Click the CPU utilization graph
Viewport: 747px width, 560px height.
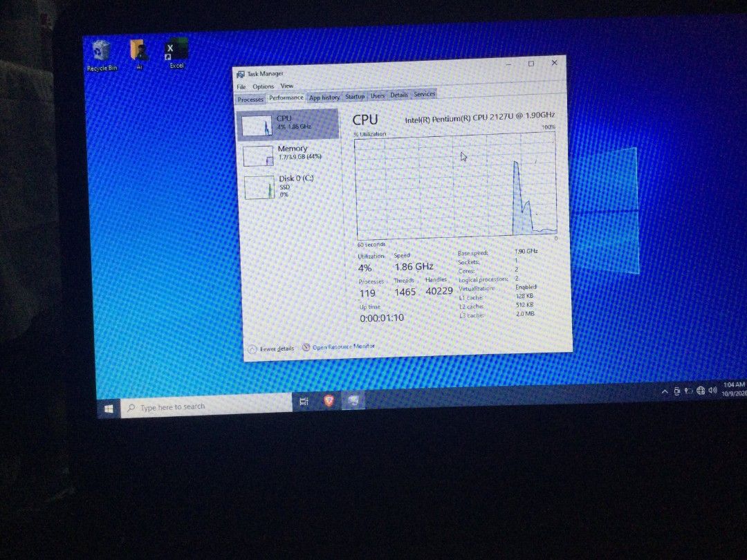[x=456, y=186]
